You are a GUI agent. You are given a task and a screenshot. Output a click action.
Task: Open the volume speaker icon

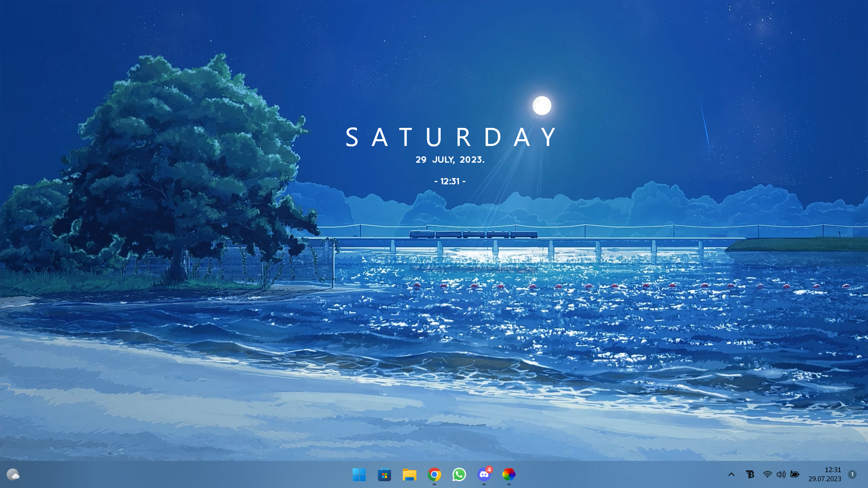tap(781, 474)
